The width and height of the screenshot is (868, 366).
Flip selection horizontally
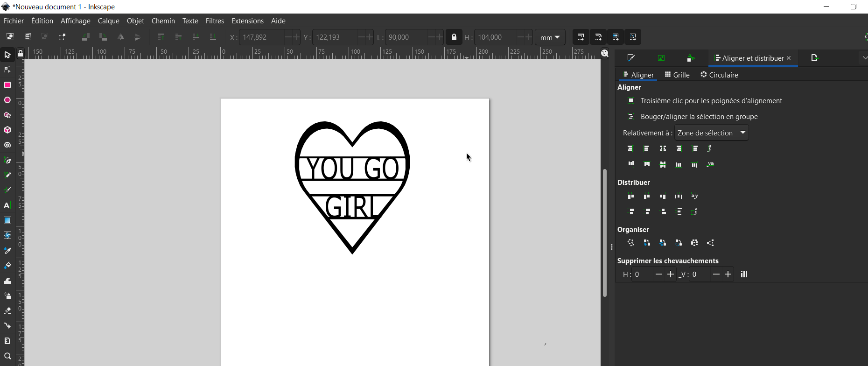(x=120, y=37)
